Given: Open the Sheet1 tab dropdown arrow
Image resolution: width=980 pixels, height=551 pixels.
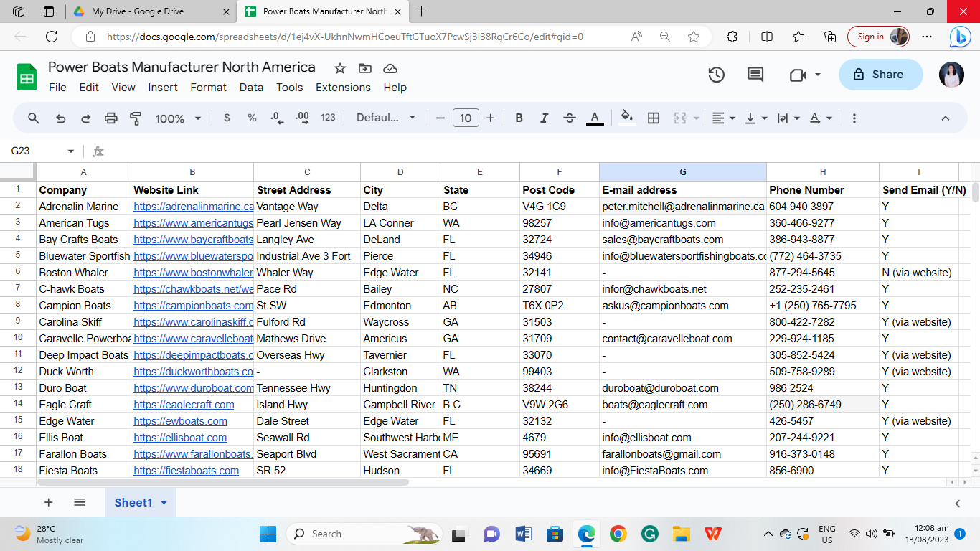Looking at the screenshot, I should pyautogui.click(x=164, y=503).
